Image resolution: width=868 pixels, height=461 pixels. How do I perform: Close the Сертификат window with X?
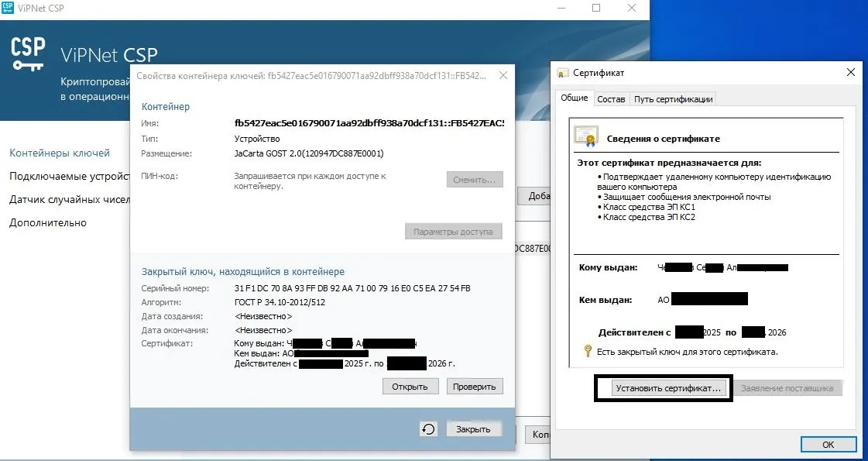point(851,73)
